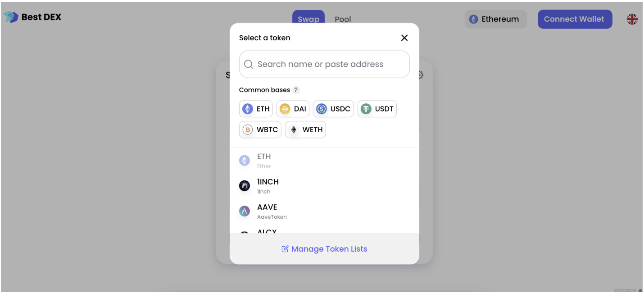
Task: Open the UK flag language selector
Action: tap(632, 19)
